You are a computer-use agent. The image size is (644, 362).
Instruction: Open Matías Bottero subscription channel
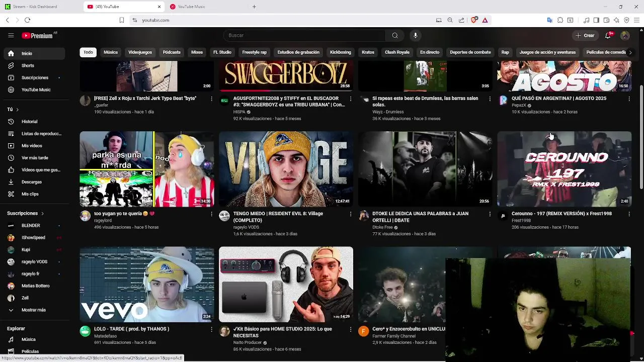coord(34,286)
